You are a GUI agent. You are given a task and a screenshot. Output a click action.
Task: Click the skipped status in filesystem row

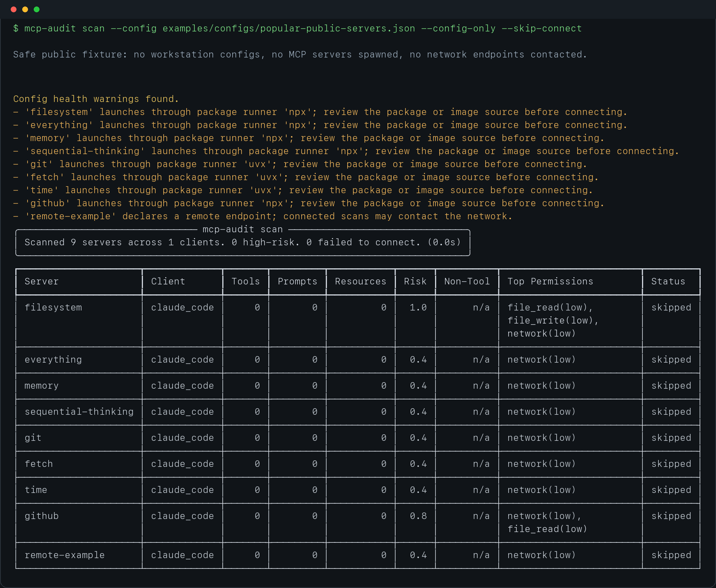coord(671,307)
